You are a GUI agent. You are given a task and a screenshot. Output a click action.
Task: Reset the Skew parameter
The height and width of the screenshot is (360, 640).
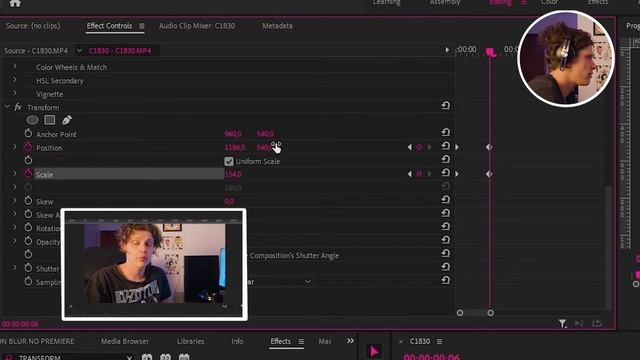point(446,199)
